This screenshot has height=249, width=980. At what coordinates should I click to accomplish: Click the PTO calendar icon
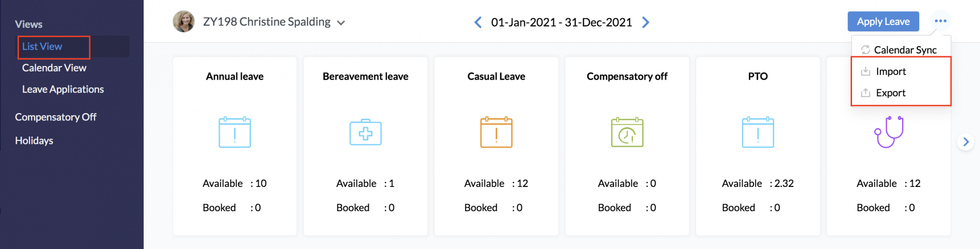tap(758, 132)
